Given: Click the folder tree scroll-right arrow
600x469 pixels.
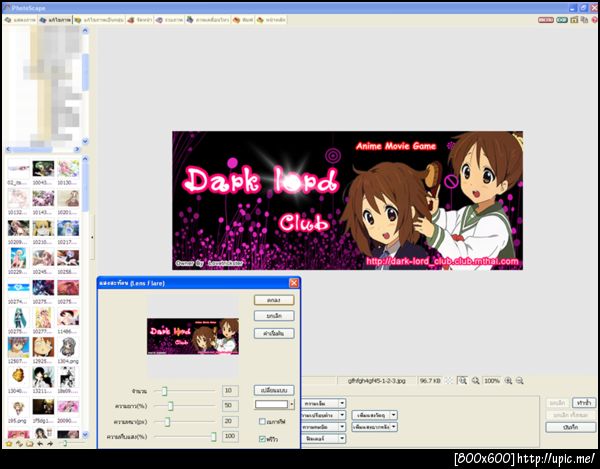Looking at the screenshot, I should coord(77,149).
